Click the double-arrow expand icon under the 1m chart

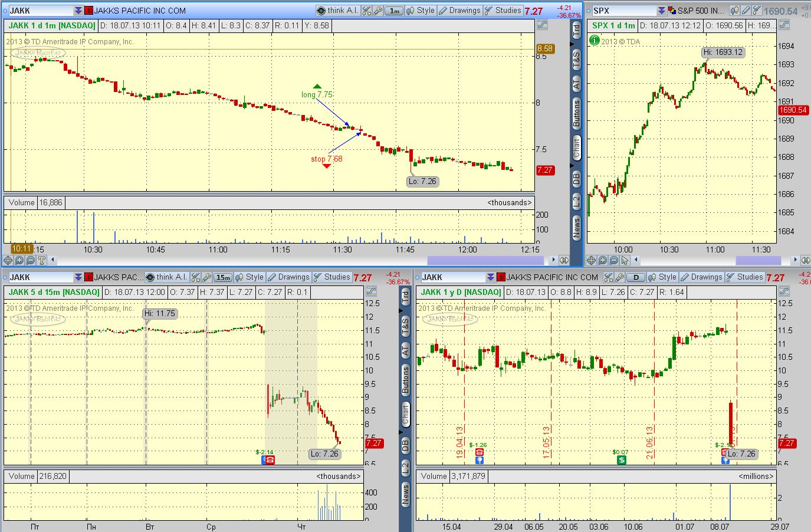pos(564,260)
